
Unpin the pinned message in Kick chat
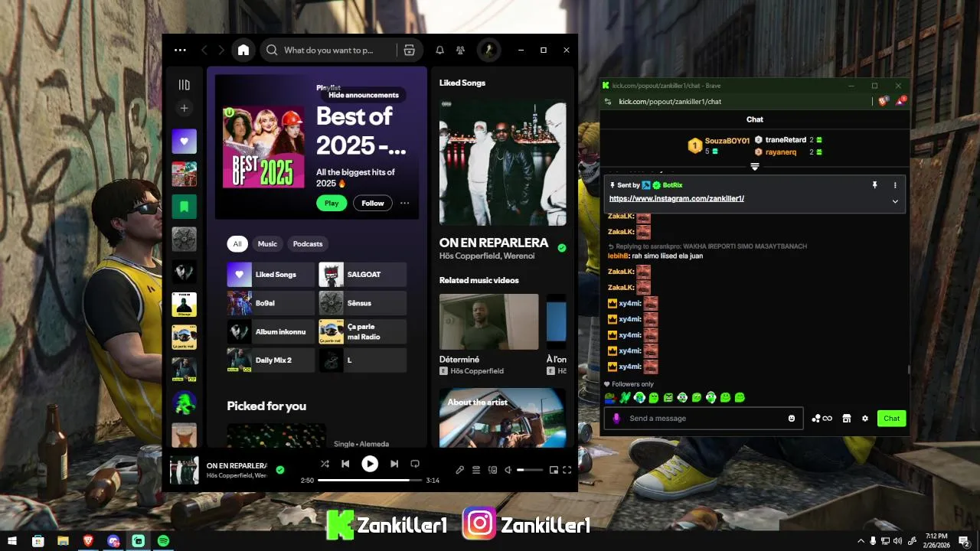pos(874,185)
